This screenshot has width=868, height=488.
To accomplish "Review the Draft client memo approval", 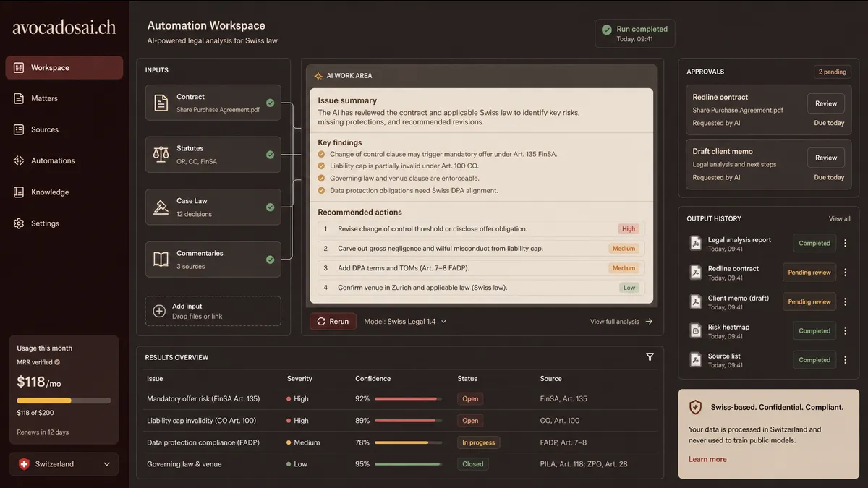I will (x=826, y=158).
